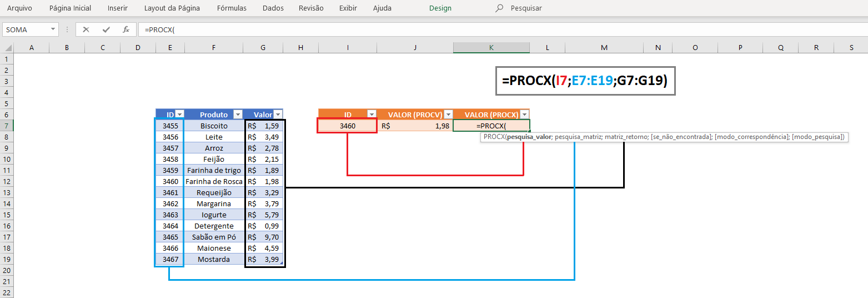Screen dimensions: 868x298
Task: Click the cancel formula X icon
Action: tap(86, 29)
